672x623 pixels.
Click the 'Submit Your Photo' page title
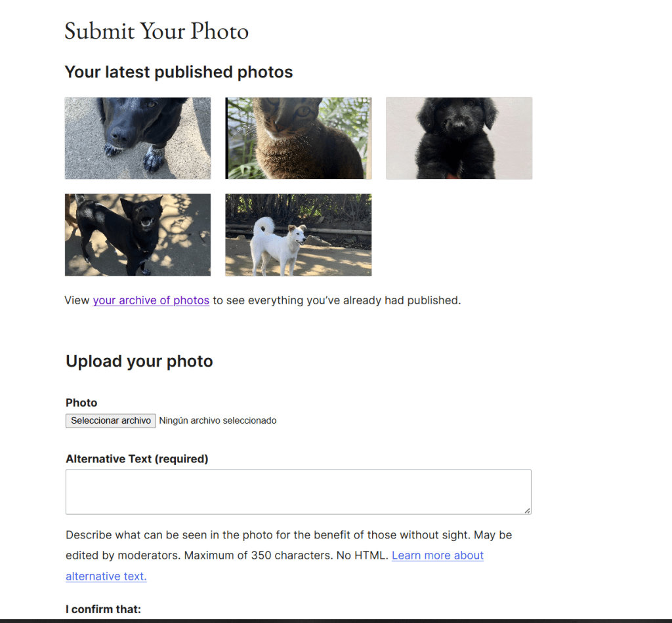pos(156,31)
